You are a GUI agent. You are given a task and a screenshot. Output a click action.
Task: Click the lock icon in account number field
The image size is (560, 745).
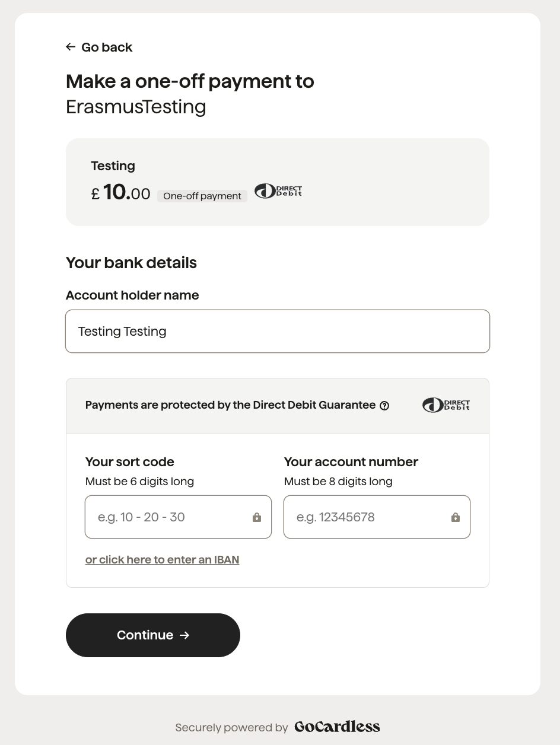point(456,517)
